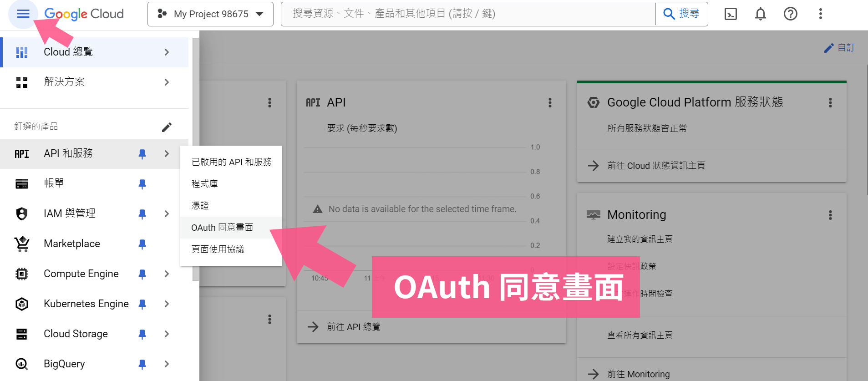Screen dimensions: 868x381
Task: Expand the Cloud Storage submenu arrow
Action: coord(167,334)
